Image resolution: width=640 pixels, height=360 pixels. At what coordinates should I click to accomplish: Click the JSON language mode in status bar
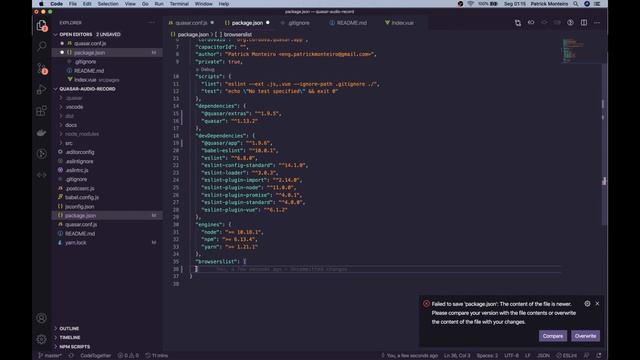[x=543, y=356]
